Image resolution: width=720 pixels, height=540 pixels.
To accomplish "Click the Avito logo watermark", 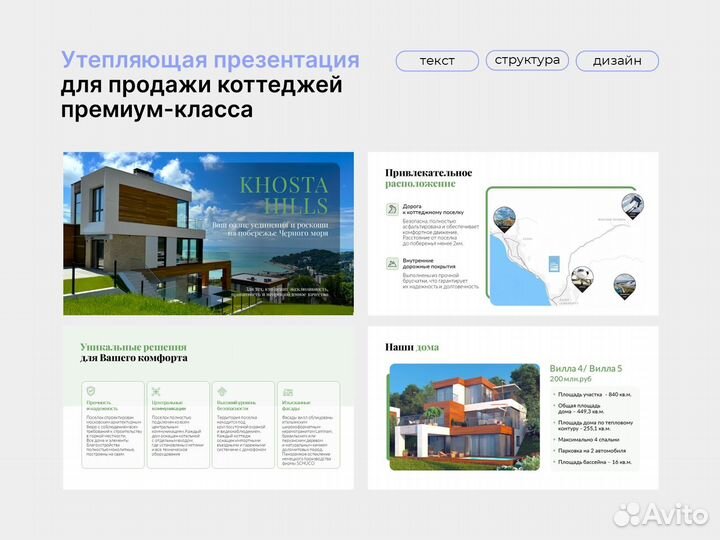I will (658, 514).
